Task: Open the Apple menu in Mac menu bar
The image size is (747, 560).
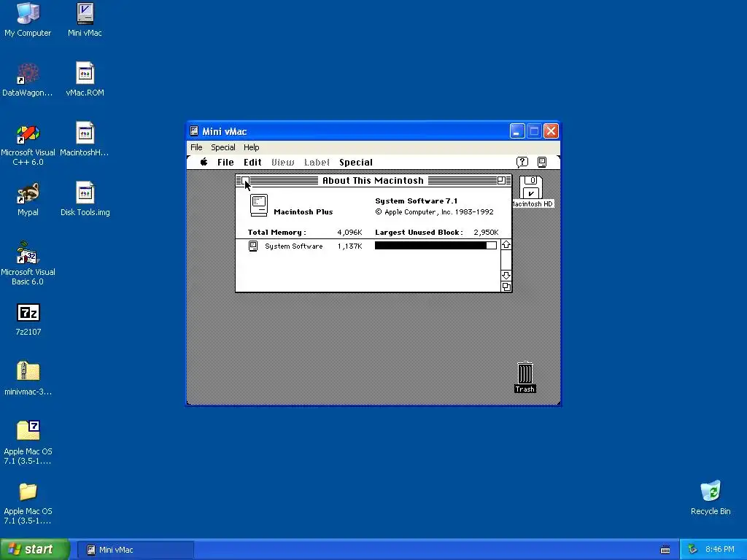Action: coord(204,162)
